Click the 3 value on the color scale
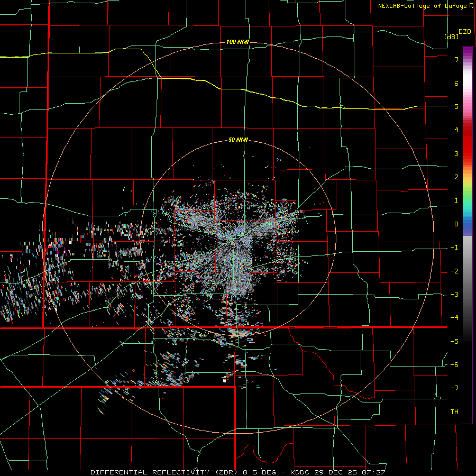The height and width of the screenshot is (476, 476). (x=456, y=153)
